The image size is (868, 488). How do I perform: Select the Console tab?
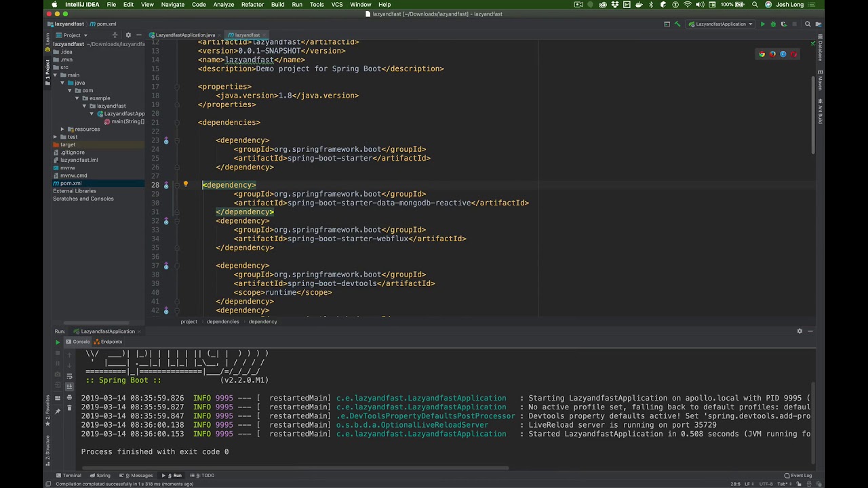pyautogui.click(x=78, y=342)
